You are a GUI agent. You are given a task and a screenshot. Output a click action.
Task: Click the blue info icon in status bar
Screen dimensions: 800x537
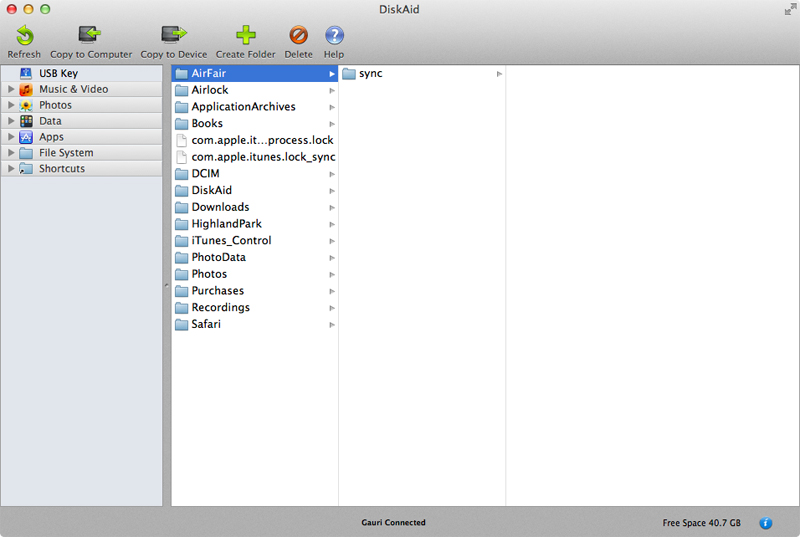765,523
